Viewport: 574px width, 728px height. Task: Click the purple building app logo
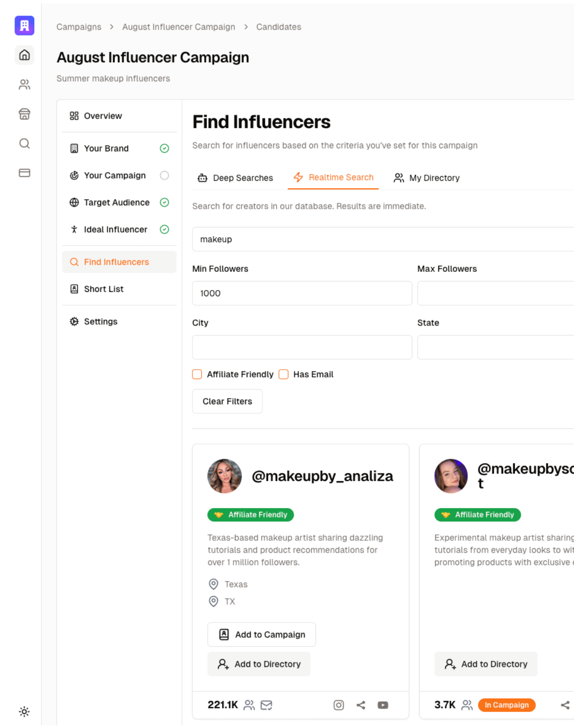click(x=25, y=26)
